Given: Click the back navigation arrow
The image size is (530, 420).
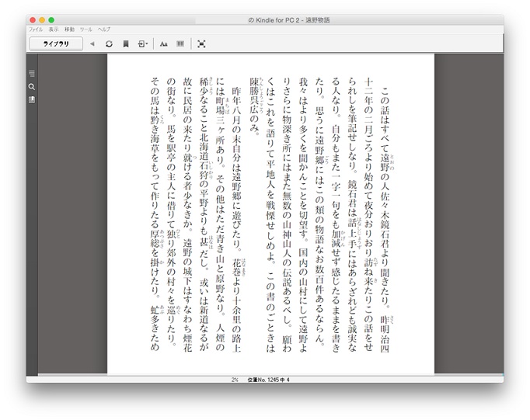Looking at the screenshot, I should [x=92, y=44].
